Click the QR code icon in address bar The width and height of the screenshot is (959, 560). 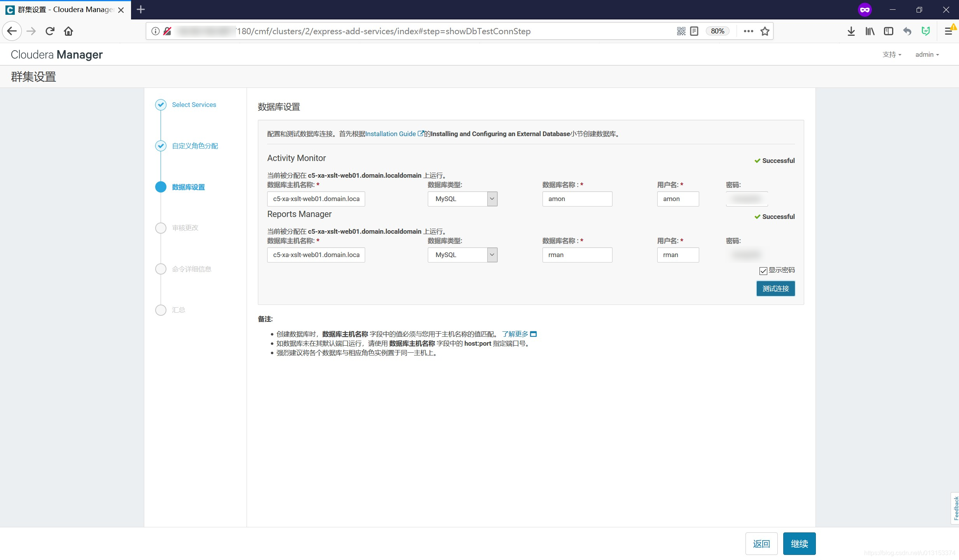(681, 31)
